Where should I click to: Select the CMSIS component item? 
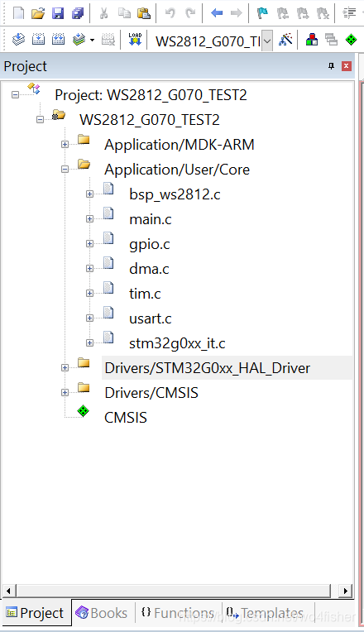click(126, 418)
